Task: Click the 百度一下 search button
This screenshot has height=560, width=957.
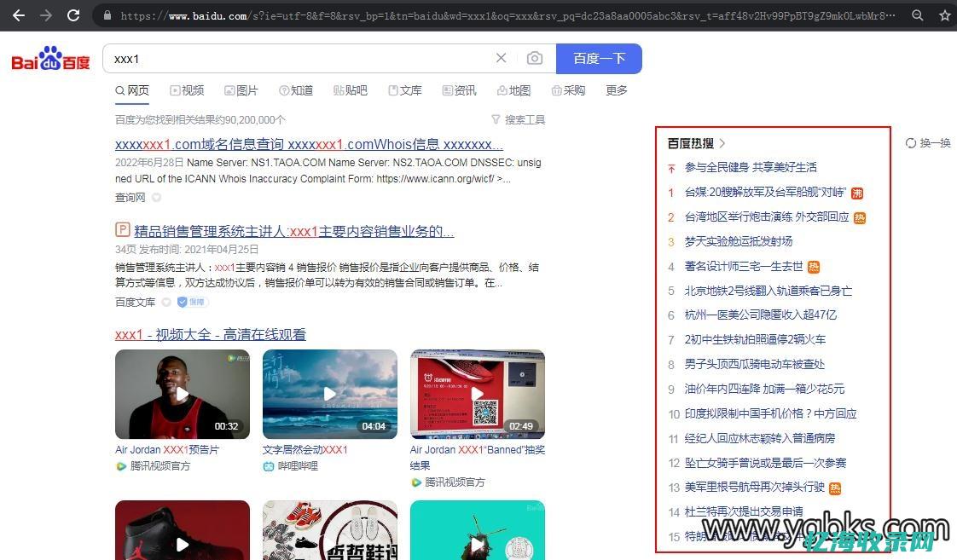Action: [600, 58]
